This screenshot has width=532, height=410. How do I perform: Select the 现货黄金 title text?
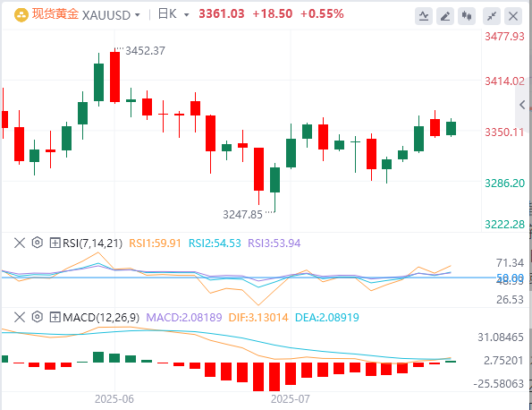[x=55, y=14]
